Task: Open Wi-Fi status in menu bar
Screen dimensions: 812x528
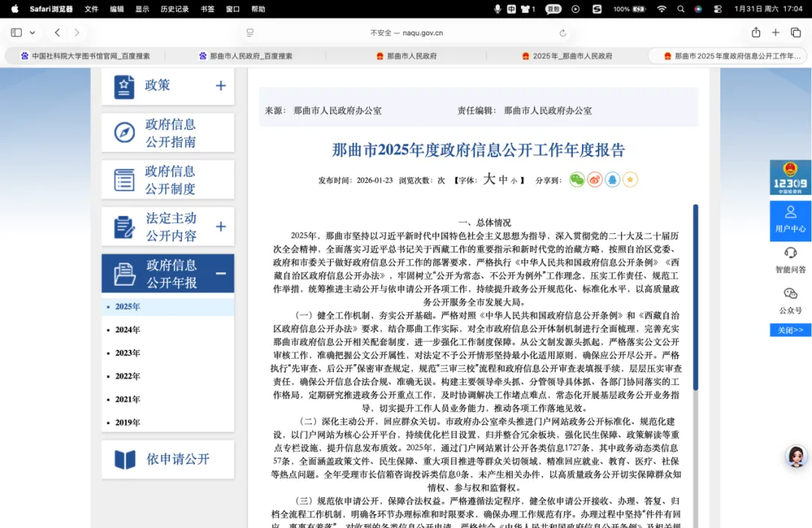Action: point(662,9)
